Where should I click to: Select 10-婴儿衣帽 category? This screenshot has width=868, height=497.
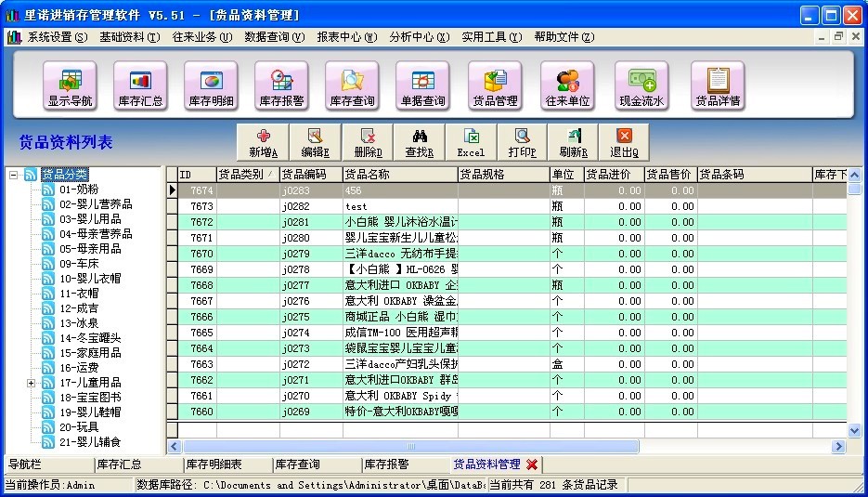pyautogui.click(x=90, y=279)
